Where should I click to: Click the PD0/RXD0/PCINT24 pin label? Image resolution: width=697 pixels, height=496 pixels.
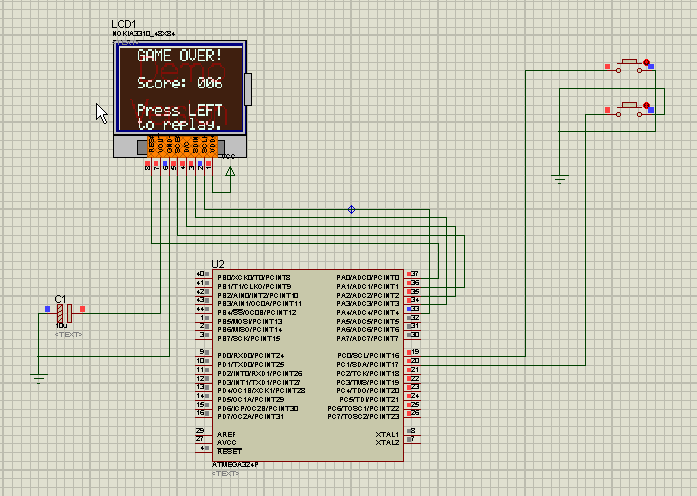tap(251, 356)
